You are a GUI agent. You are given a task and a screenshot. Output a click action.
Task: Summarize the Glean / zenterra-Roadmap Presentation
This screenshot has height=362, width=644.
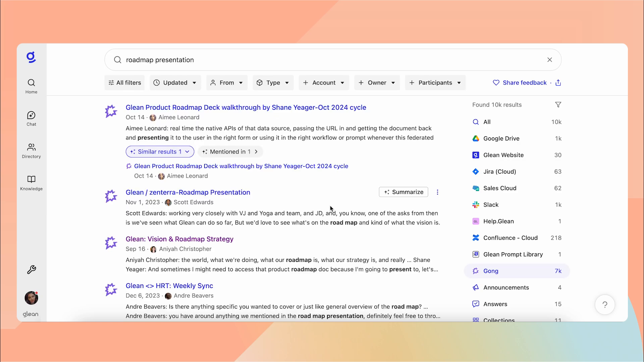click(404, 192)
